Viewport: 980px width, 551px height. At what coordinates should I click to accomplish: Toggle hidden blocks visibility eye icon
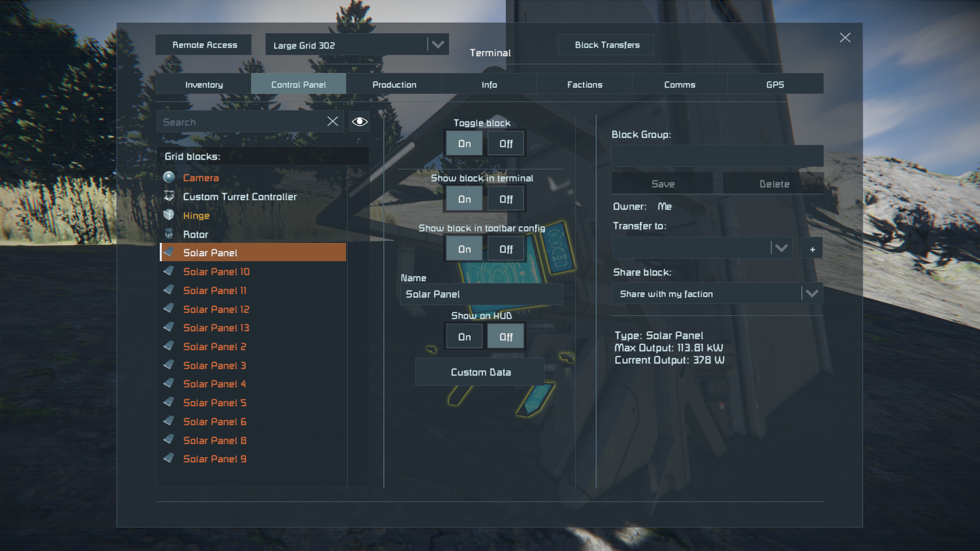(360, 121)
